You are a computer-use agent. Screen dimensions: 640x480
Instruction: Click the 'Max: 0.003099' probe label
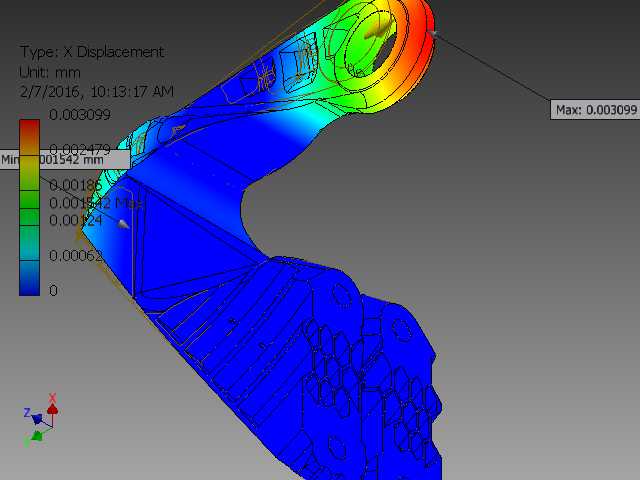click(595, 110)
